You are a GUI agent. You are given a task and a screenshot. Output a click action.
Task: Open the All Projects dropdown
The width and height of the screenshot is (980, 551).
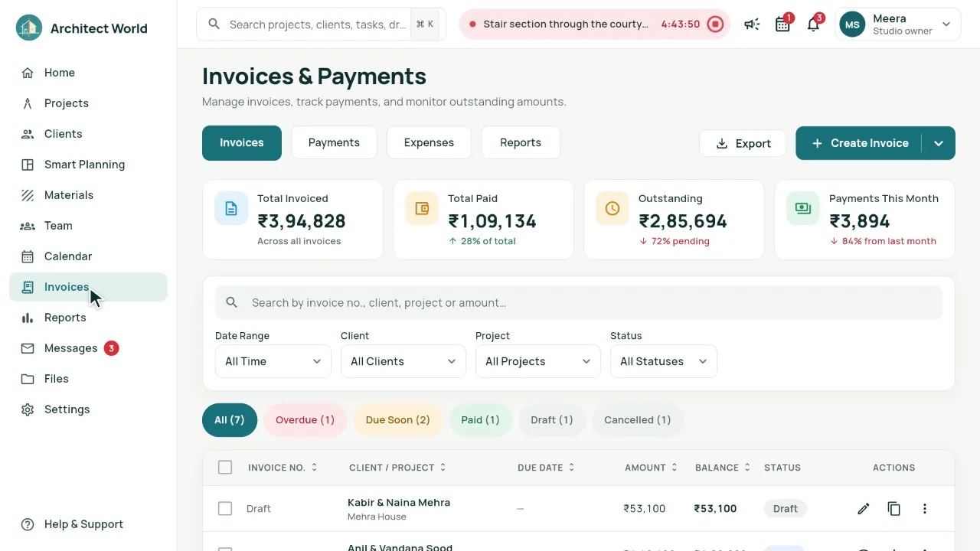538,361
